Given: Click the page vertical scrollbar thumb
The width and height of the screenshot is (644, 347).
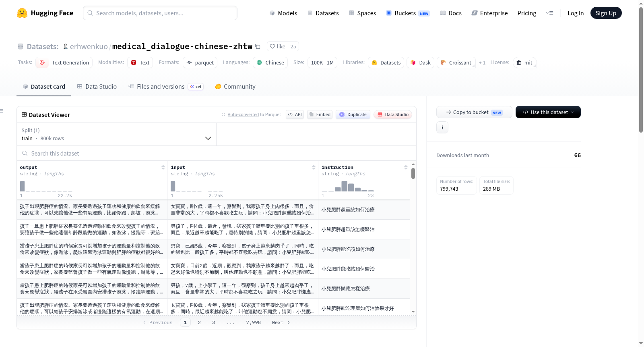Looking at the screenshot, I should (x=641, y=69).
